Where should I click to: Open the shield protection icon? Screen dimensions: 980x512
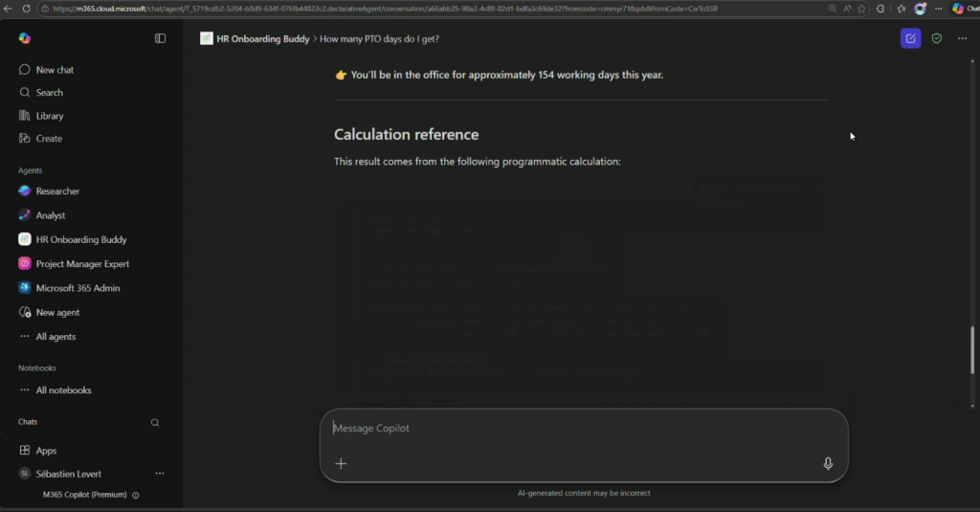coord(936,38)
